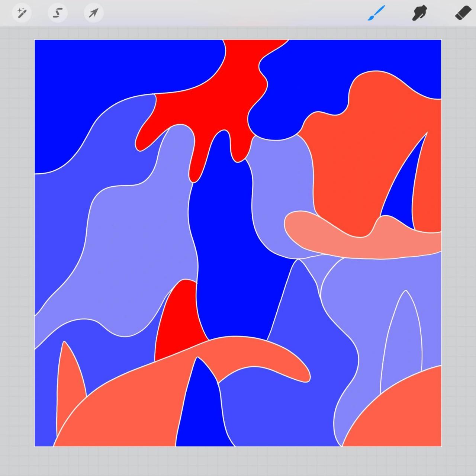The height and width of the screenshot is (476, 476).
Task: Switch to the Smudge finger tool
Action: 419,13
